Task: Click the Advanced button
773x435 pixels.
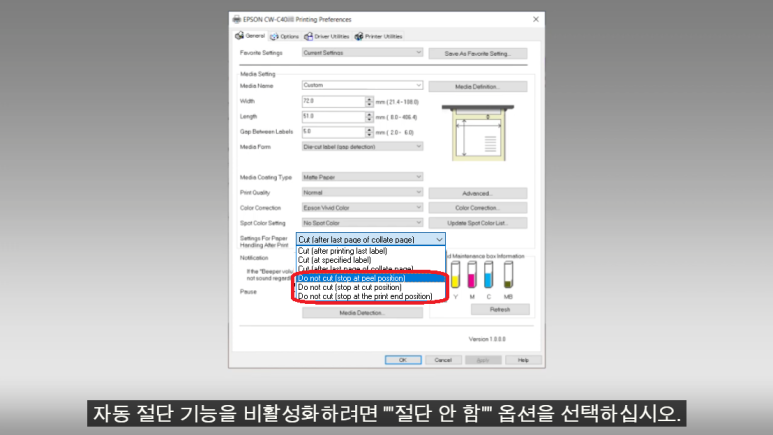Action: pos(478,193)
